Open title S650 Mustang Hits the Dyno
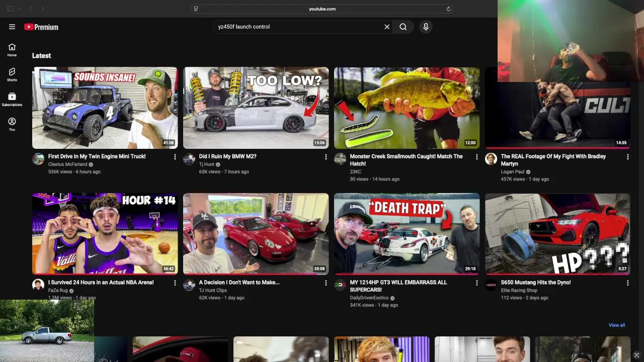Image resolution: width=644 pixels, height=362 pixels. point(535,283)
